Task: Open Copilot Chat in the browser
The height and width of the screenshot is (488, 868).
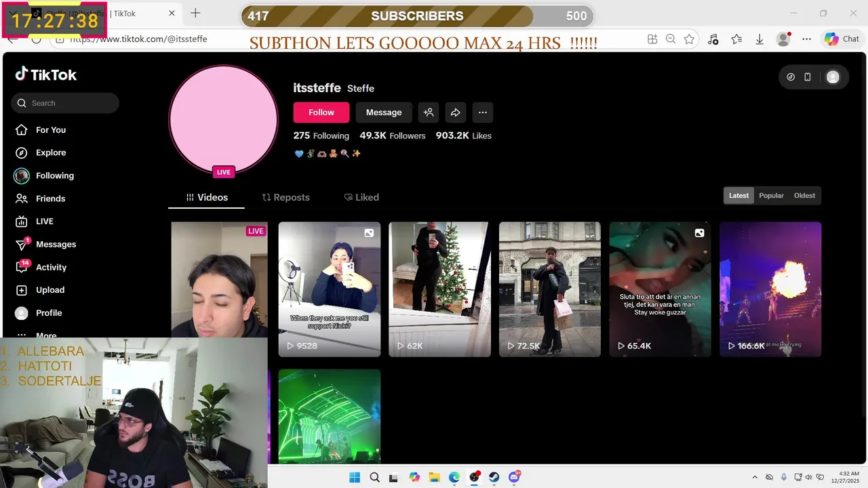Action: coord(842,39)
